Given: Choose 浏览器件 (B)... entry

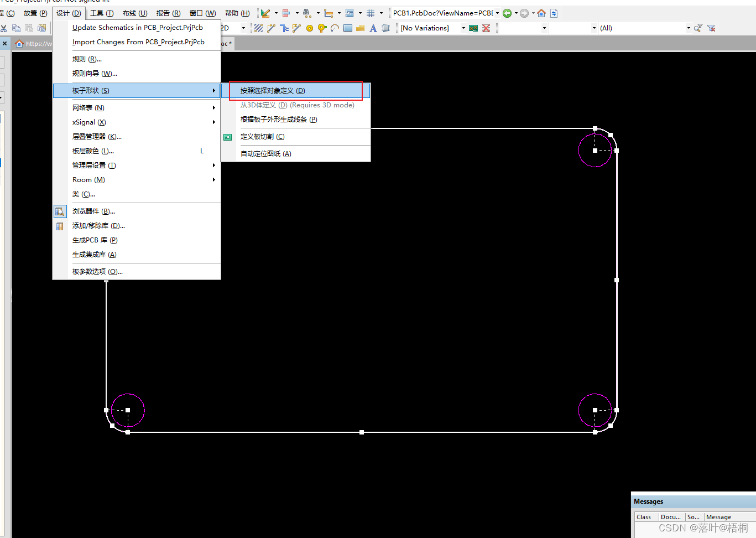Looking at the screenshot, I should [137, 211].
